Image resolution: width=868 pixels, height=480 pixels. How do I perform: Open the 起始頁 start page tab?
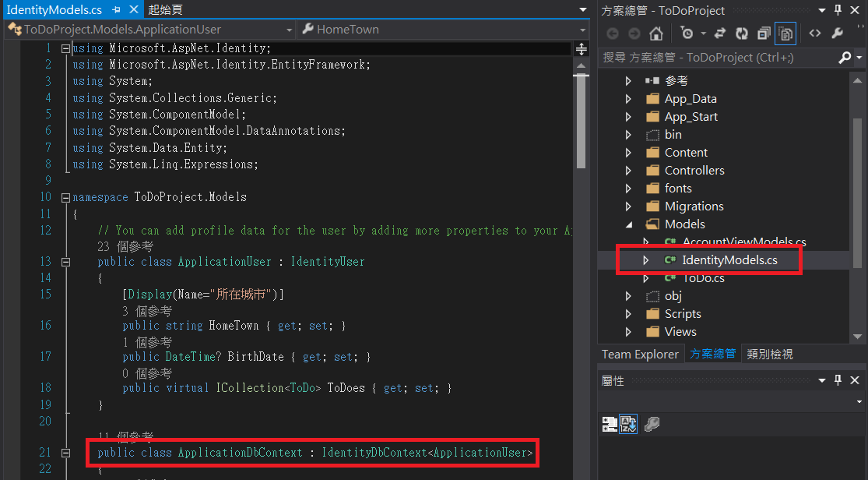tap(166, 10)
